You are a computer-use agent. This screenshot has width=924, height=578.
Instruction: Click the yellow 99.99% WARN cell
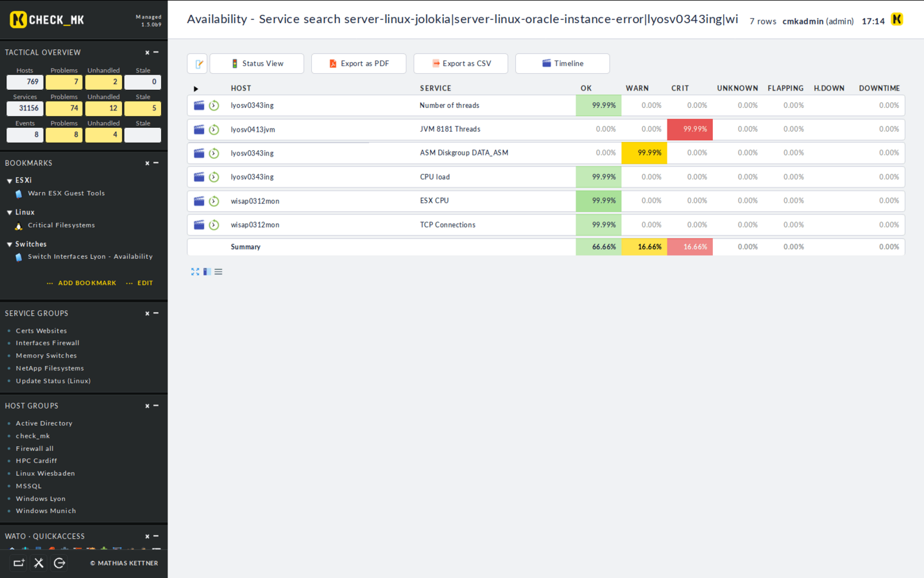[x=644, y=153]
